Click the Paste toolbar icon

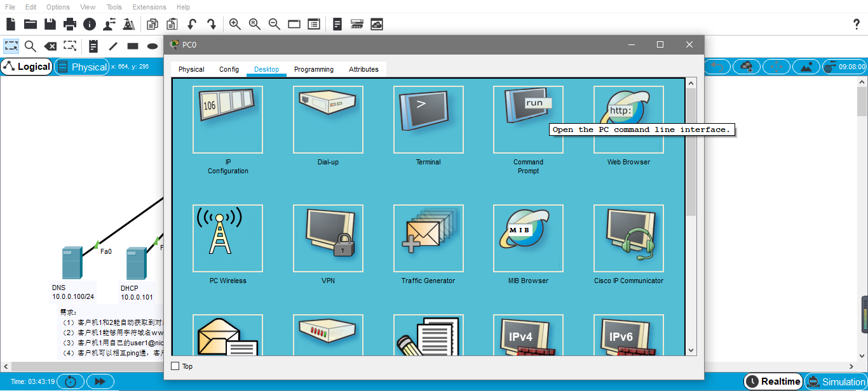pyautogui.click(x=172, y=24)
